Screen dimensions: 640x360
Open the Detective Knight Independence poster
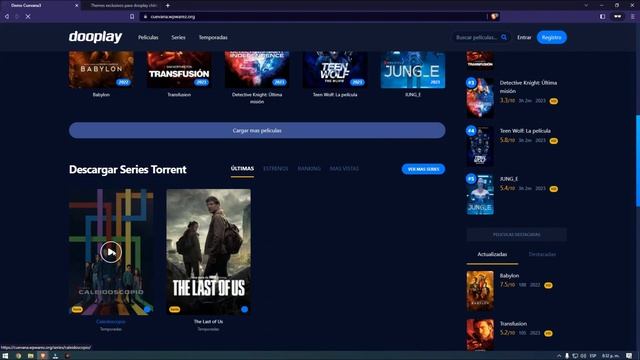tap(257, 69)
